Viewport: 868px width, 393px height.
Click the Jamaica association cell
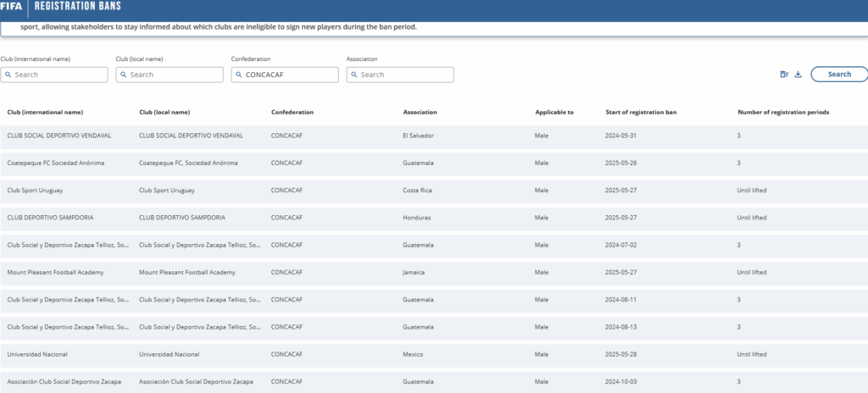(414, 273)
